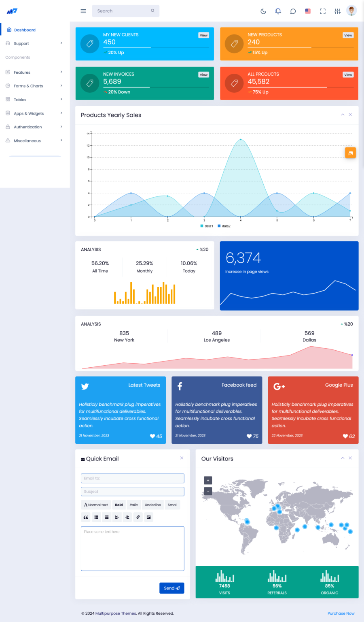The width and height of the screenshot is (364, 622).
Task: Select Dashboard in the sidebar
Action: [x=25, y=30]
